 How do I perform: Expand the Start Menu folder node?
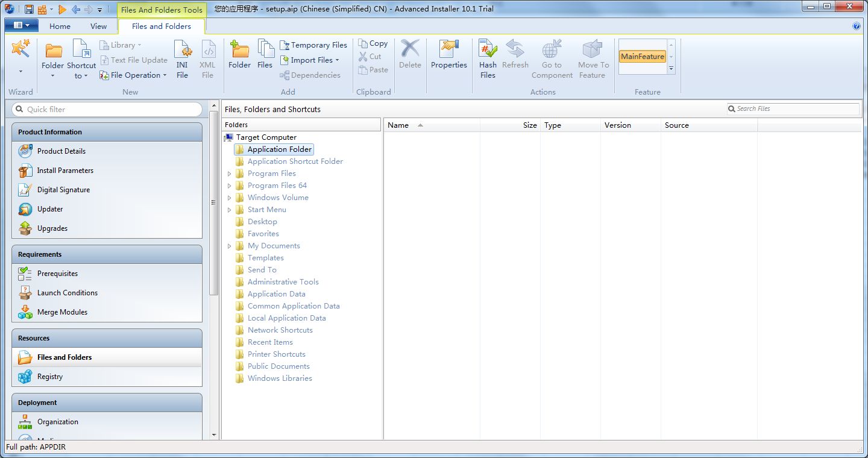[x=229, y=210]
